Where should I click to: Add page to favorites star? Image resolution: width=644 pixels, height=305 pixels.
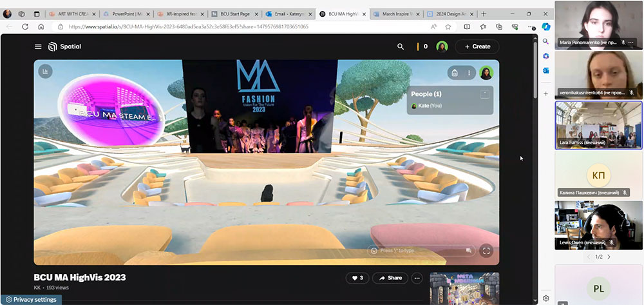click(x=448, y=26)
